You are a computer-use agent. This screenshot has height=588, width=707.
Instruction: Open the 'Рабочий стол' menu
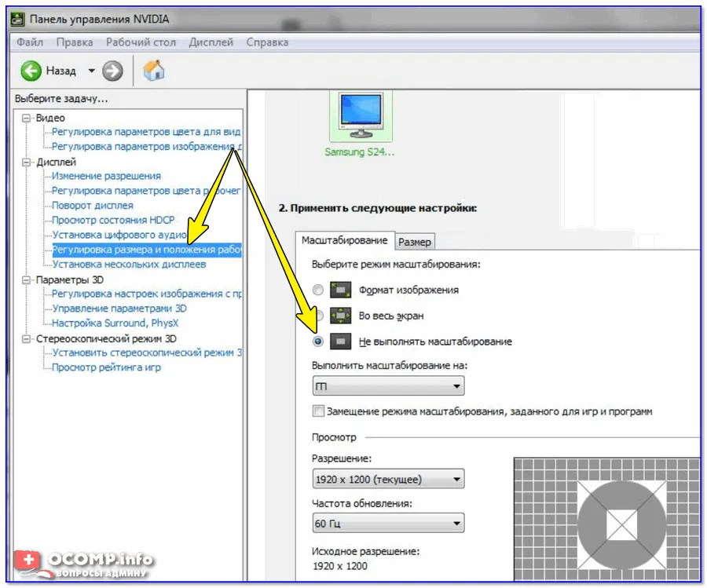141,42
